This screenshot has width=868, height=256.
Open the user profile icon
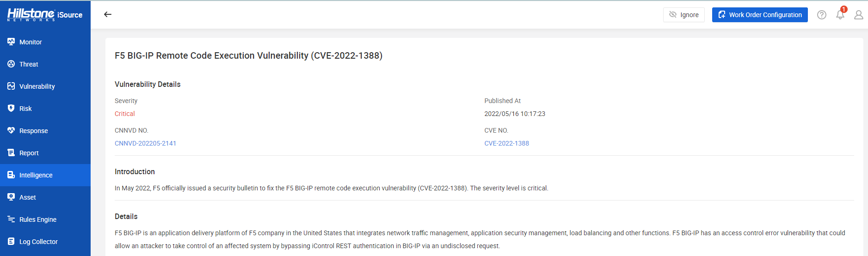(859, 15)
